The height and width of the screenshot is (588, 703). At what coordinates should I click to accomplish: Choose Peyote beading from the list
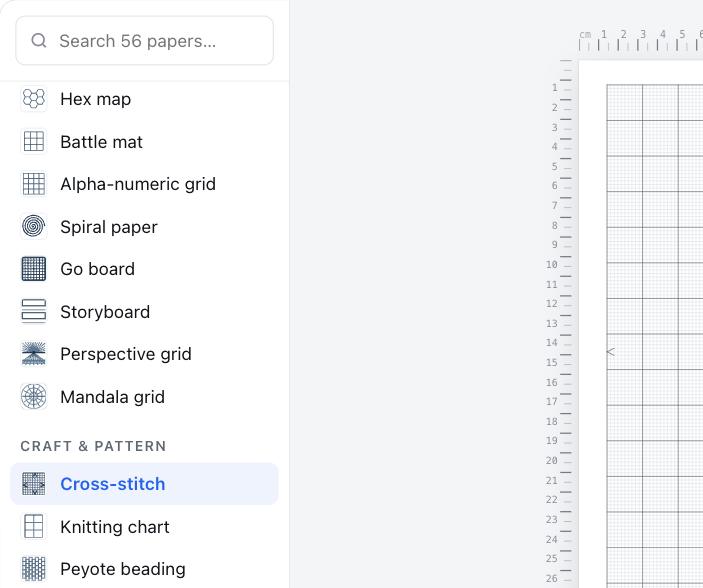point(144,569)
